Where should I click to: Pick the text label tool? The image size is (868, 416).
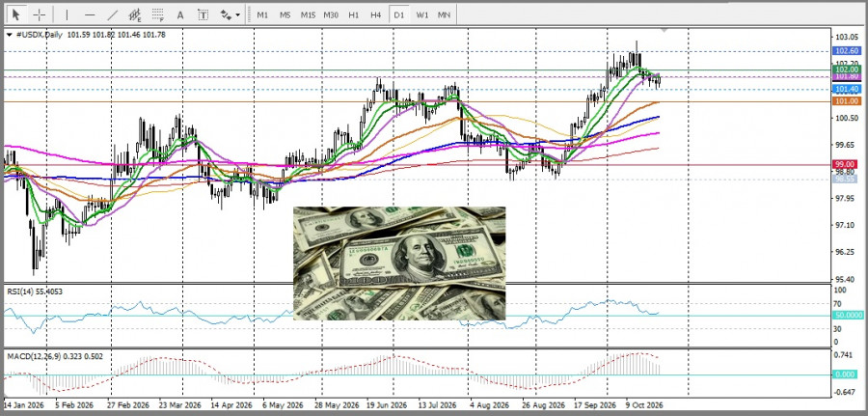click(203, 14)
